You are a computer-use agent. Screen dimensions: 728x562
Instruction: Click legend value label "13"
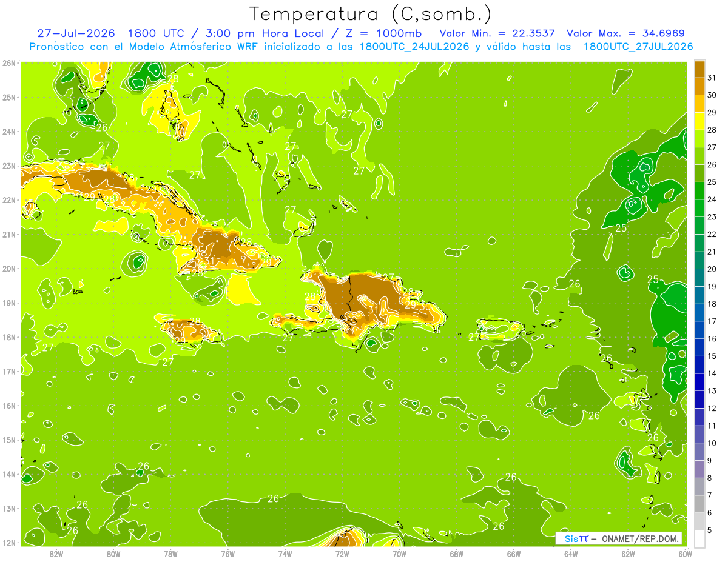[x=712, y=391]
